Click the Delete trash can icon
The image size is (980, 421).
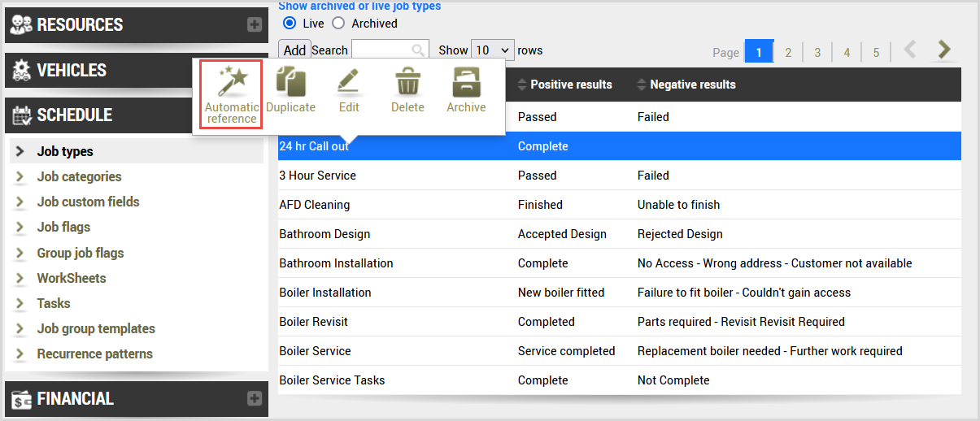coord(407,83)
